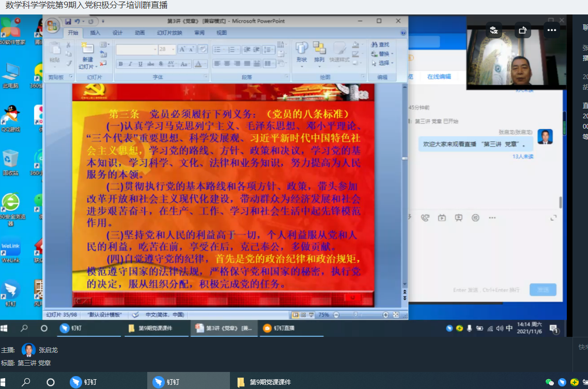588x389 pixels.
Task: Increase font size in the ribbon
Action: [182, 49]
